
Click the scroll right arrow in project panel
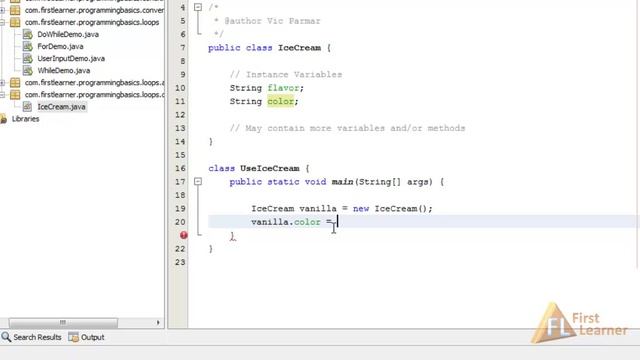click(158, 323)
